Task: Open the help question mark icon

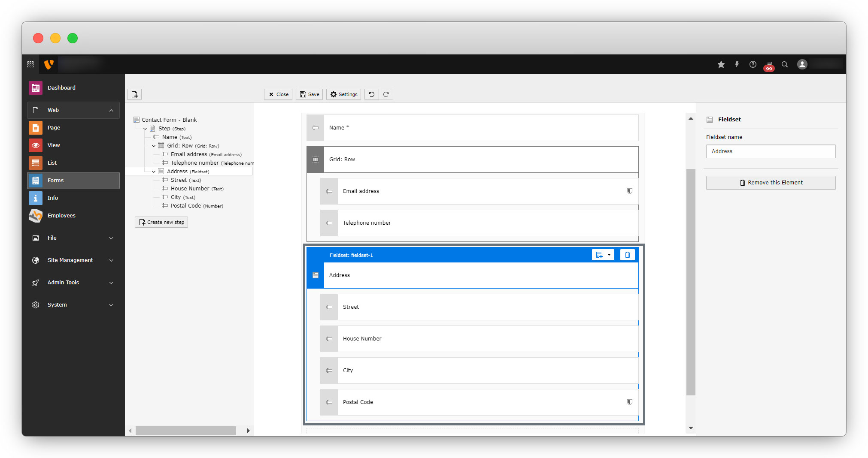Action: click(753, 64)
